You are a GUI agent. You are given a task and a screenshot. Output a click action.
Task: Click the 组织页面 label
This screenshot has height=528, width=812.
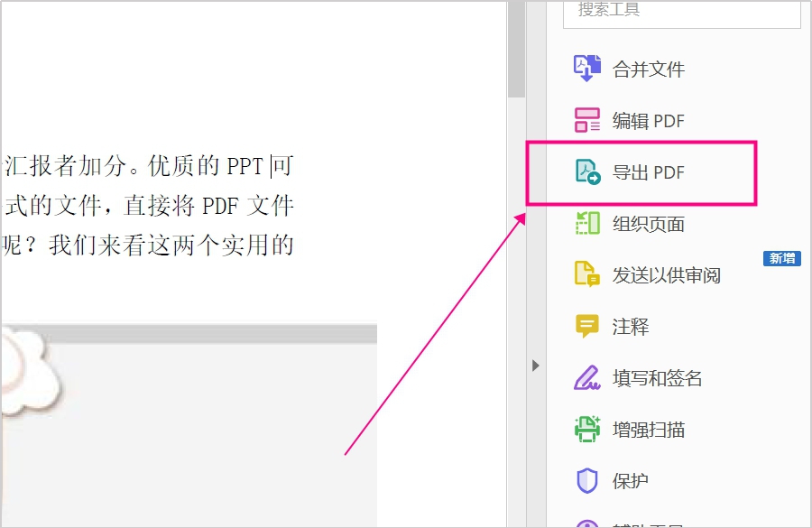pyautogui.click(x=649, y=224)
